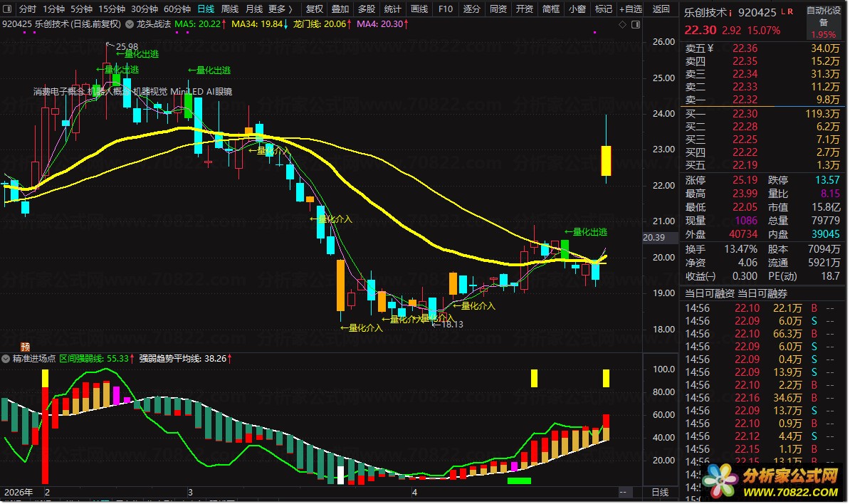Click the 换手 13.47% turnover value
The width and height of the screenshot is (850, 504).
(740, 249)
